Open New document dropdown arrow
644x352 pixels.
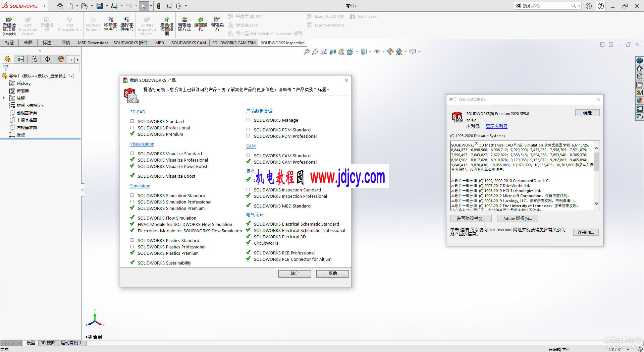coord(77,6)
